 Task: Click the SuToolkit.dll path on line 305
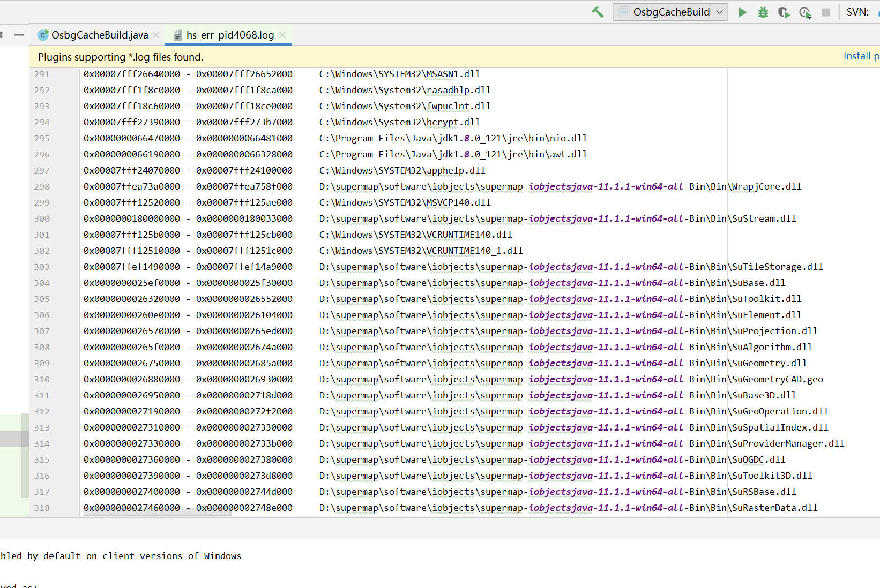[x=560, y=299]
